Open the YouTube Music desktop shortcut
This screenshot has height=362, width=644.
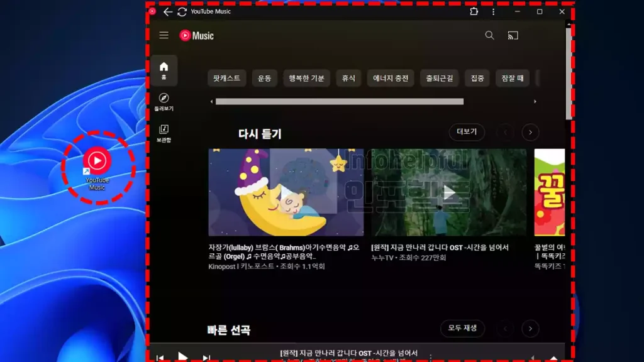pos(97,168)
